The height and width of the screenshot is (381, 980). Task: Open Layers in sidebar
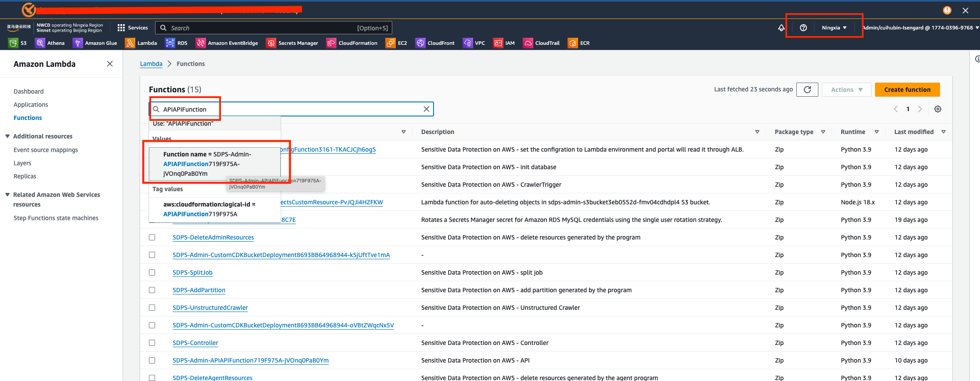point(22,163)
